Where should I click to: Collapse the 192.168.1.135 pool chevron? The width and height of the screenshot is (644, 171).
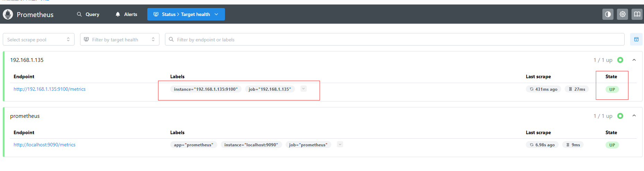point(634,60)
